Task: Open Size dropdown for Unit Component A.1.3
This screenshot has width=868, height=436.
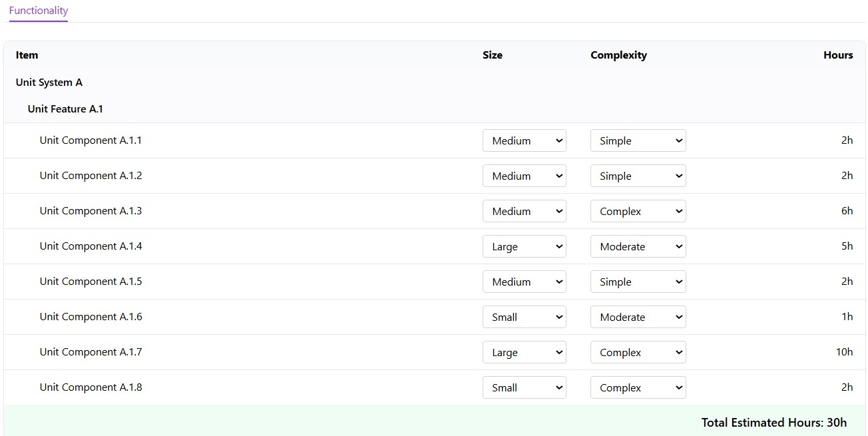Action: pyautogui.click(x=525, y=211)
